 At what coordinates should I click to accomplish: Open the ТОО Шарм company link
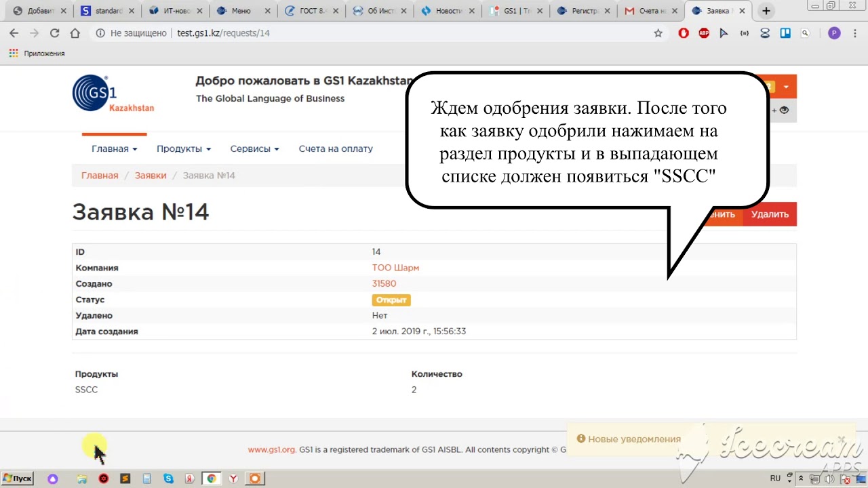(x=395, y=268)
